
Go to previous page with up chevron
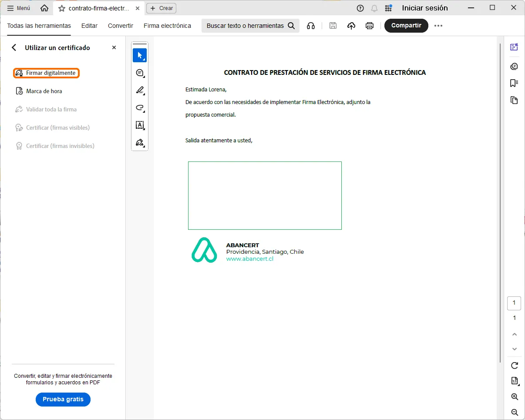pyautogui.click(x=515, y=334)
